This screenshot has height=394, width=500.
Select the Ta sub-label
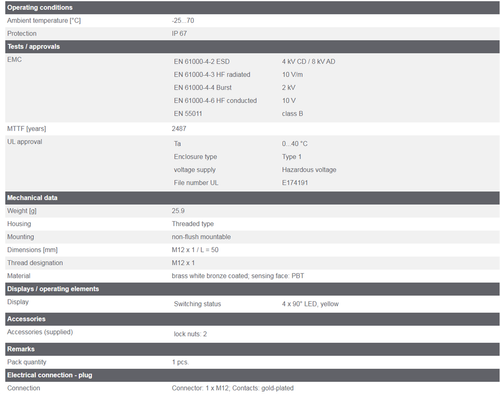[x=177, y=144]
